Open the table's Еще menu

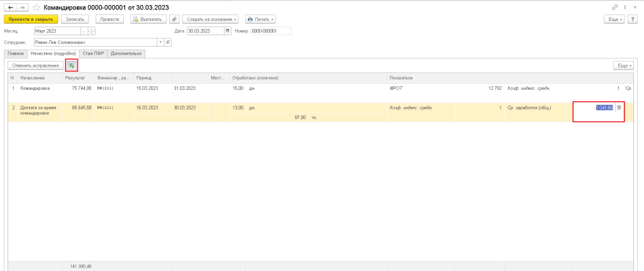[623, 65]
